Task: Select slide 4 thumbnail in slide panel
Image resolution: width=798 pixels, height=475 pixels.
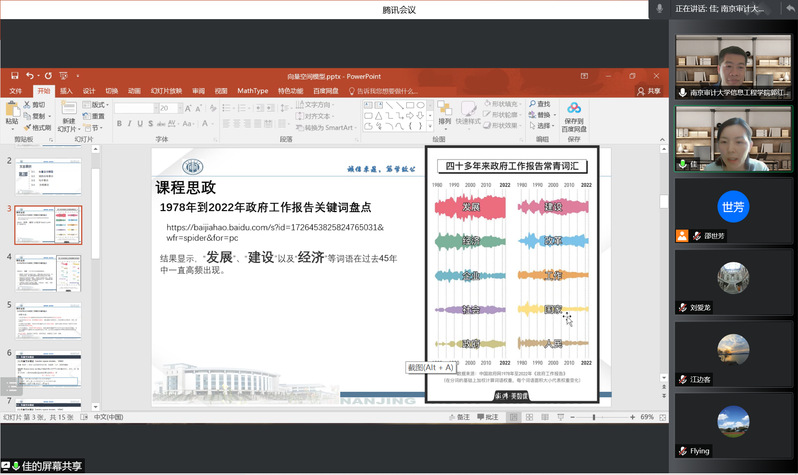Action: [48, 274]
